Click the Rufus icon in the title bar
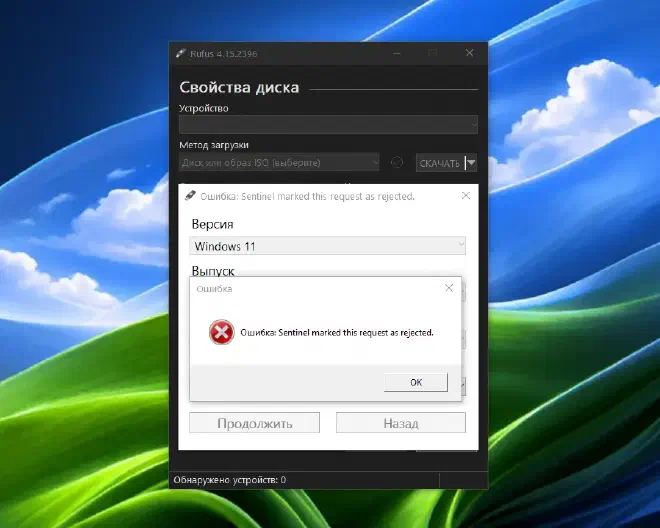Viewport: 660px width, 528px height. [x=181, y=53]
